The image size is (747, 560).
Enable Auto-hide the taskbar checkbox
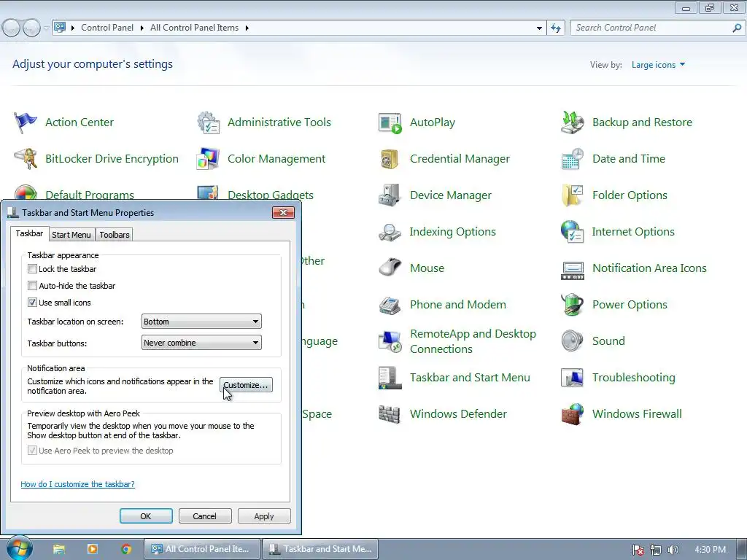tap(32, 286)
